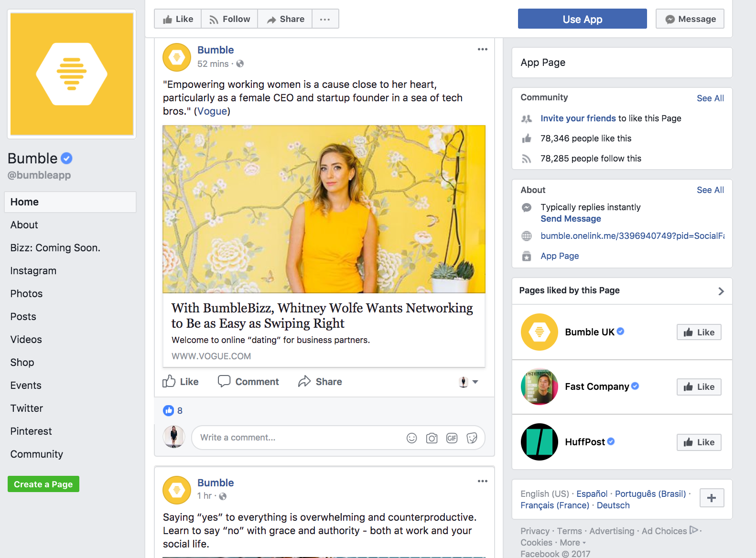Switch language to Español
756x558 pixels.
[592, 494]
